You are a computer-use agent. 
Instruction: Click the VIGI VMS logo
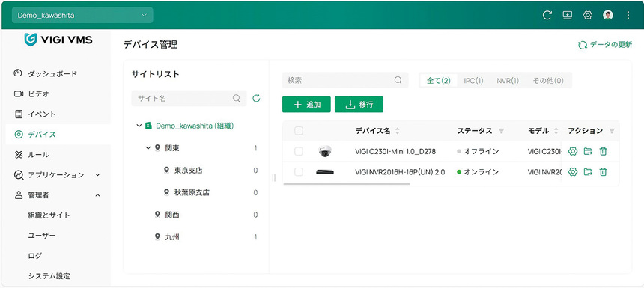[58, 40]
